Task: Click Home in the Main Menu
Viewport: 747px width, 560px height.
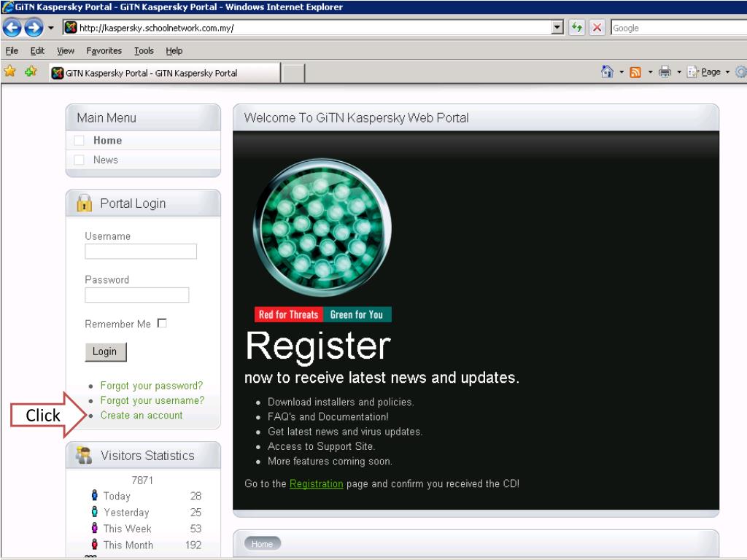Action: (x=108, y=141)
